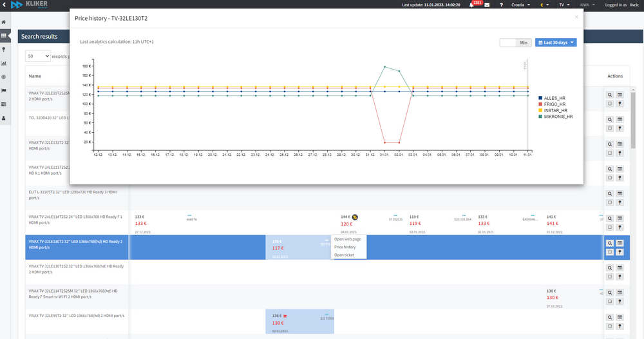
Task: Click pin icon in highlighted TV-32LE130T2 row
Action: coord(620,252)
